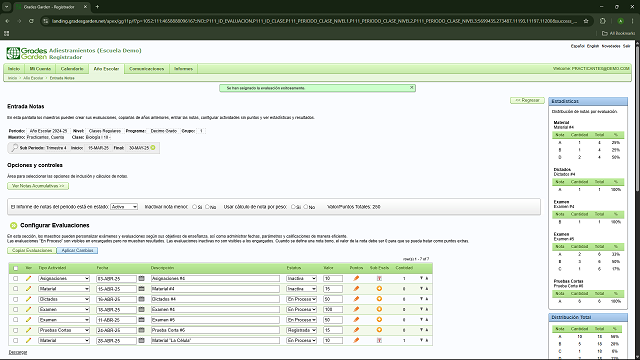Open the report estado dropdown showing Activo
640x360 pixels.
click(x=124, y=207)
